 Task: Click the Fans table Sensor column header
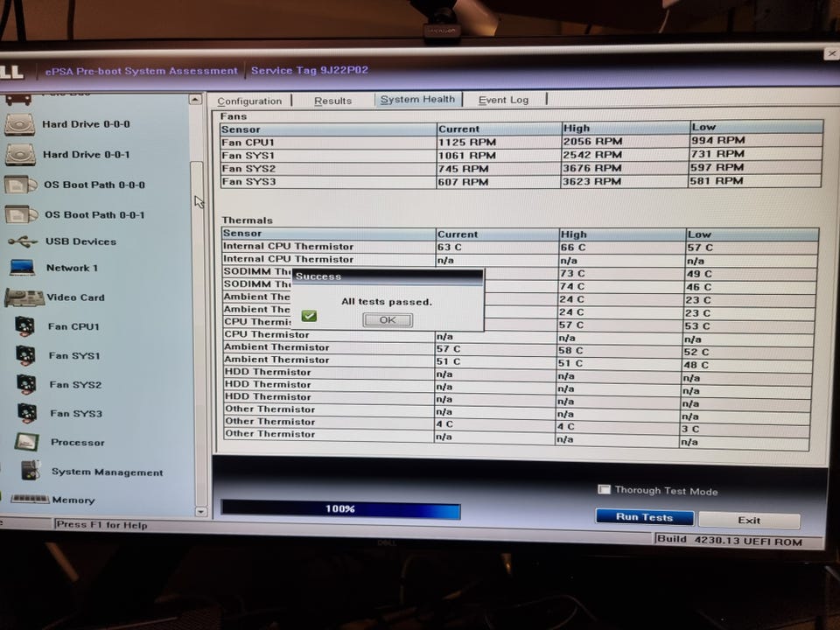328,129
